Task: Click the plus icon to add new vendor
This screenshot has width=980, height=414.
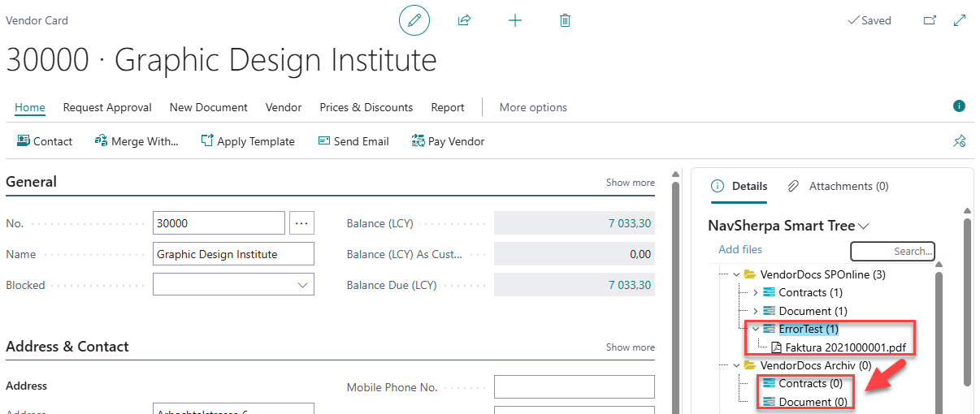Action: coord(514,20)
